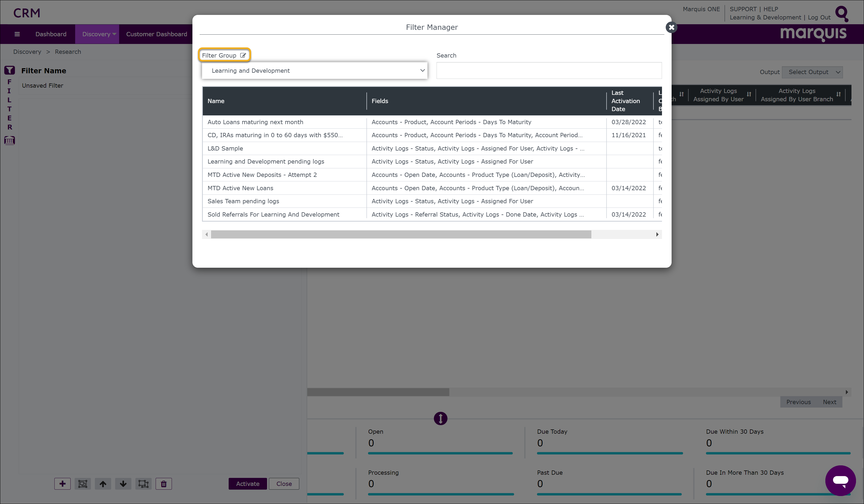Image resolution: width=864 pixels, height=504 pixels.
Task: Click the Activate button
Action: click(248, 484)
